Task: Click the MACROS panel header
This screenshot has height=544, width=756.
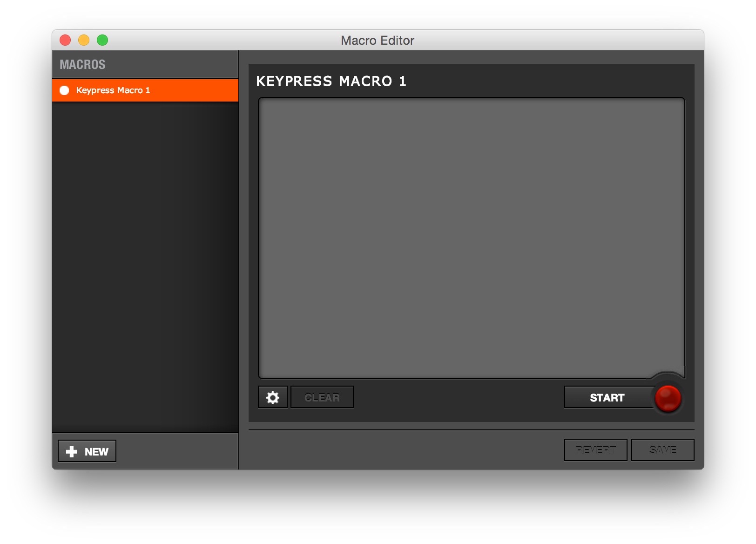Action: [145, 64]
